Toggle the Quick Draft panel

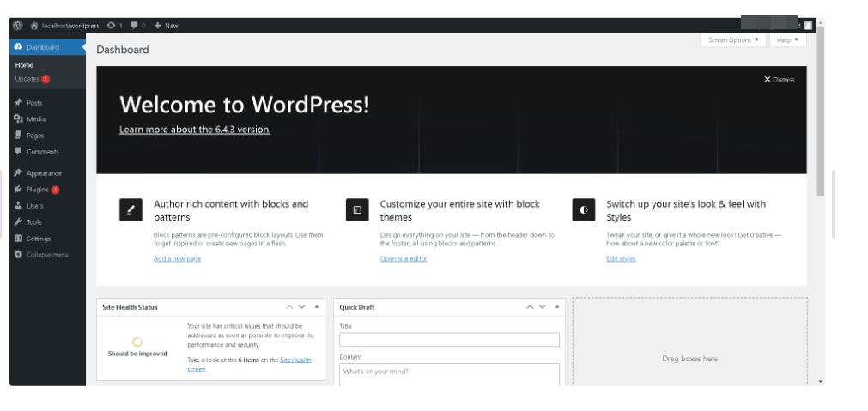pyautogui.click(x=556, y=307)
